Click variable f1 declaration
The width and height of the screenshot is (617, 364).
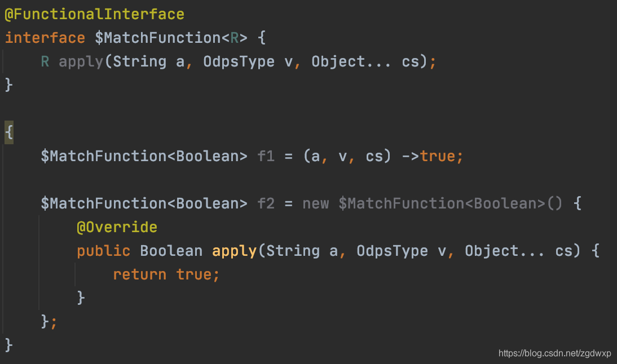click(x=266, y=156)
